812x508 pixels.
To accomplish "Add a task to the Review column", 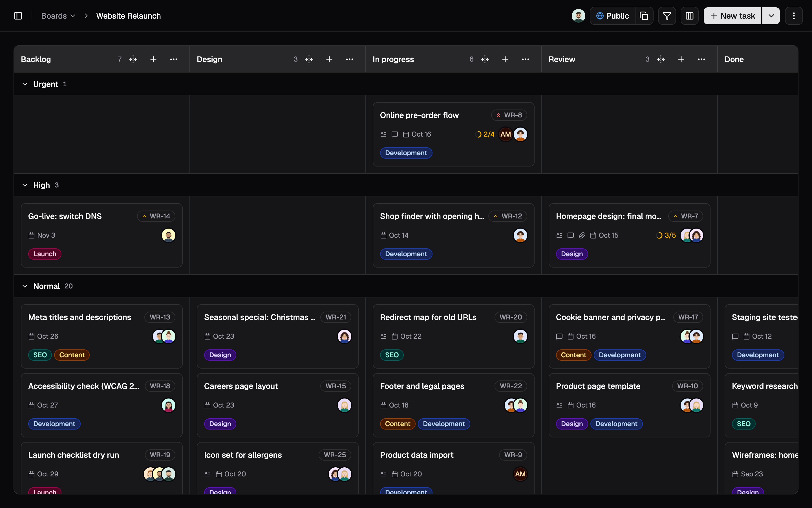I will point(681,59).
